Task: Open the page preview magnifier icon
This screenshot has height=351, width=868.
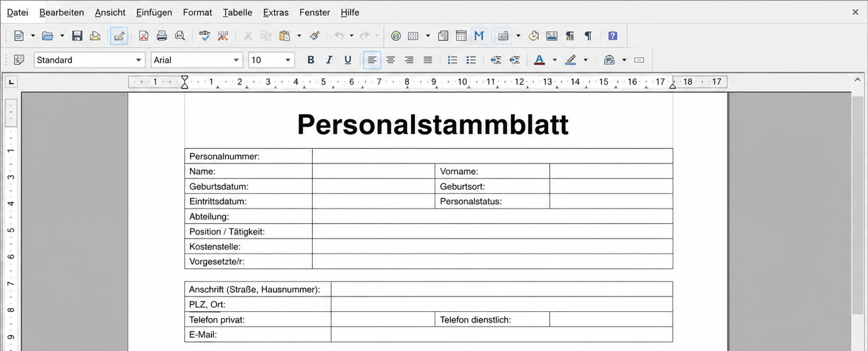Action: [x=180, y=36]
